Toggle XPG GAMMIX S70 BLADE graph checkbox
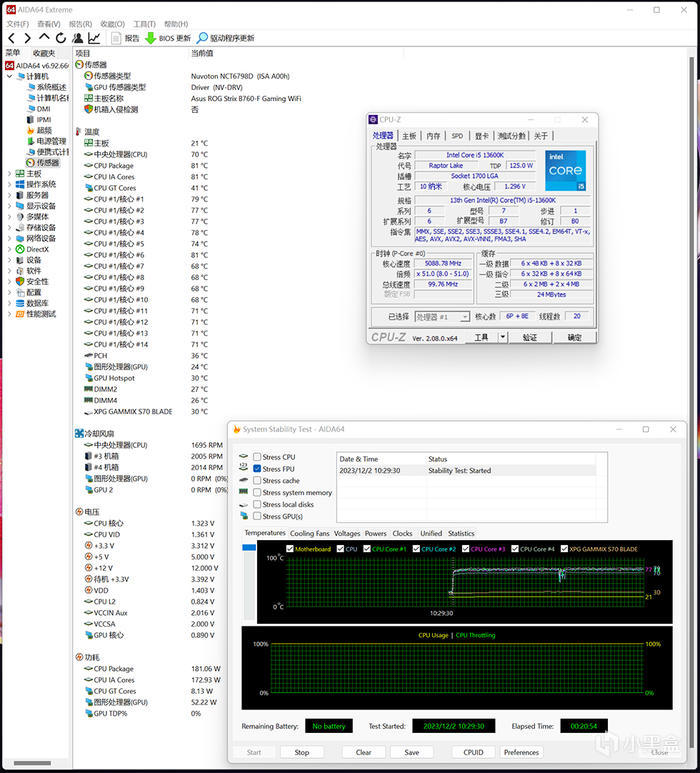The height and width of the screenshot is (773, 700). 564,549
